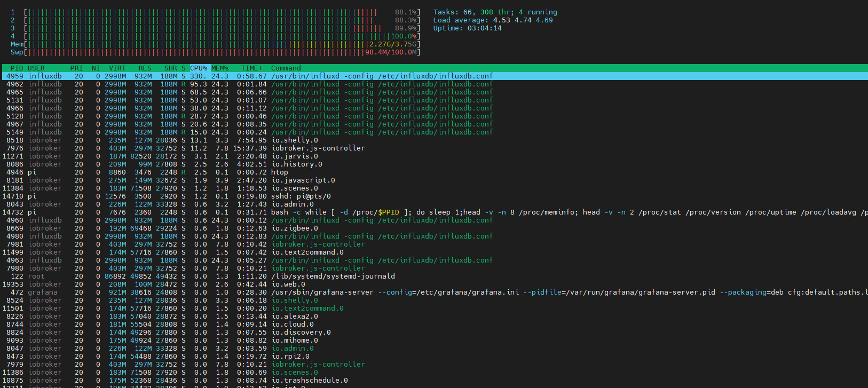Select the iobroker.js-controller row with PID 7976
The height and width of the screenshot is (388, 868).
pos(318,148)
